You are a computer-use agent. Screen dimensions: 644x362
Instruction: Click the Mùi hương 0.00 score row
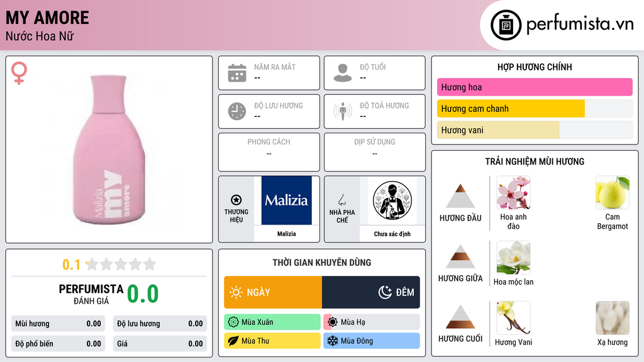coord(58,324)
